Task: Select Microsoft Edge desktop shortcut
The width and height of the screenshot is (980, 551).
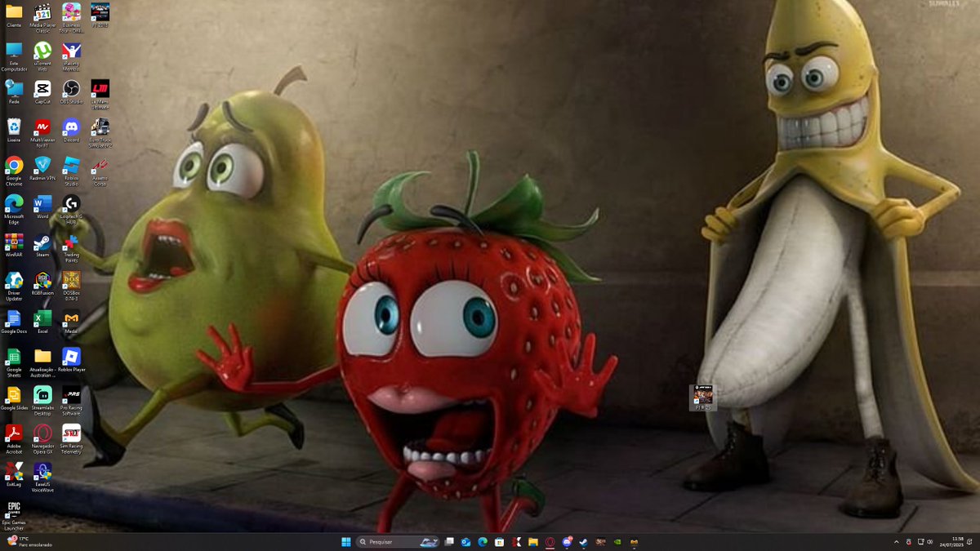Action: [x=14, y=210]
